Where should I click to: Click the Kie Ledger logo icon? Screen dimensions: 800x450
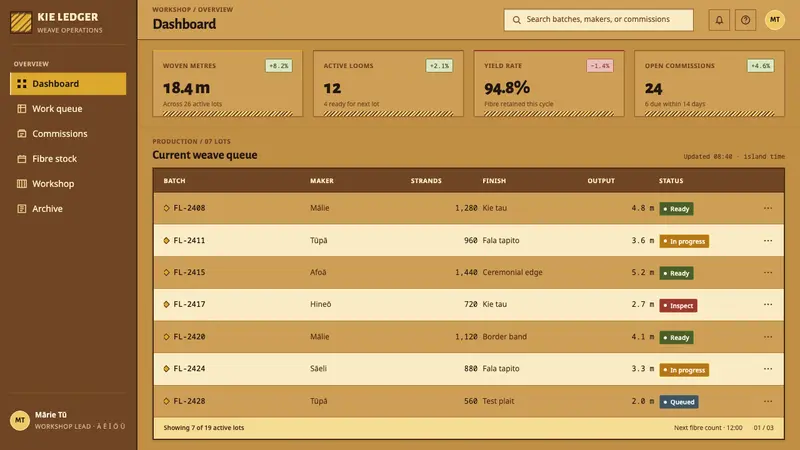pos(21,22)
